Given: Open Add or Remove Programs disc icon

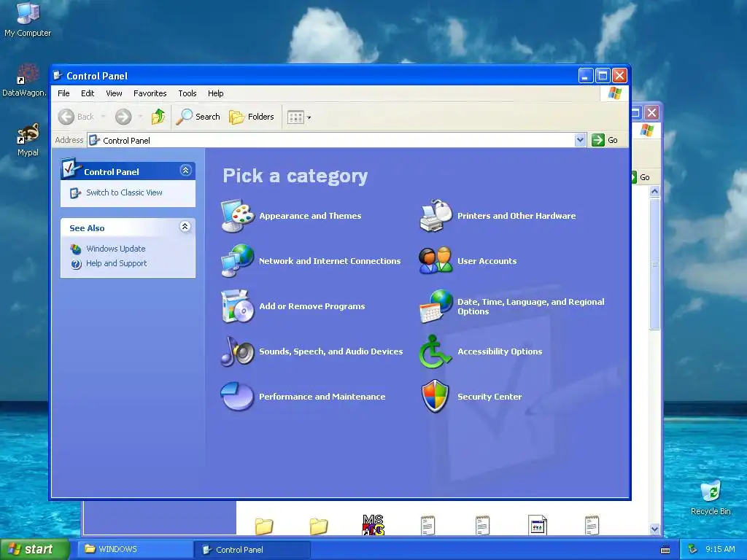Looking at the screenshot, I should (237, 306).
